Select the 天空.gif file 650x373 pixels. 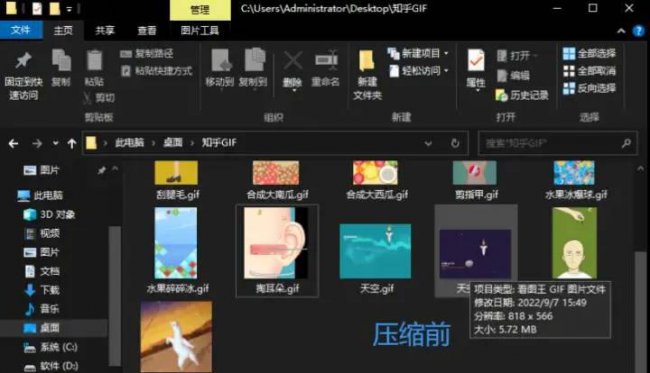pyautogui.click(x=376, y=259)
